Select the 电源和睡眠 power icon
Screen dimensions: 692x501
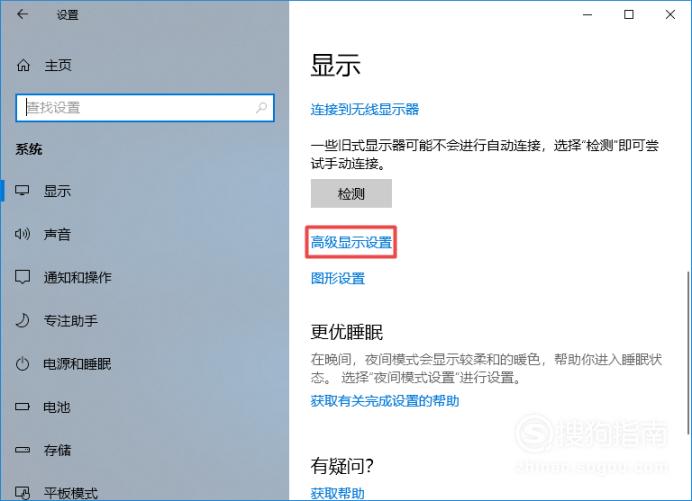pos(22,364)
